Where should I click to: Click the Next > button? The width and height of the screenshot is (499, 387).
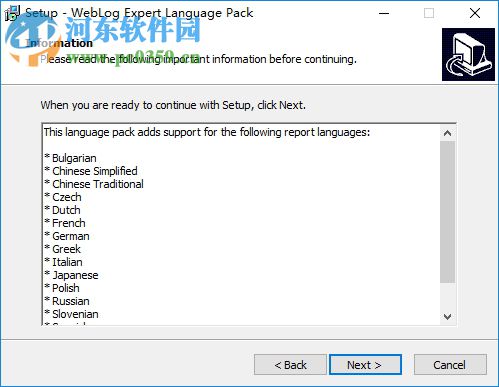pos(365,365)
